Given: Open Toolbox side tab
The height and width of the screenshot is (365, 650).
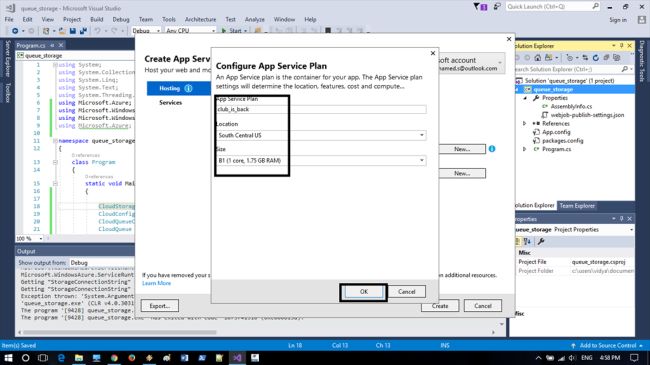Looking at the screenshot, I should (x=7, y=92).
